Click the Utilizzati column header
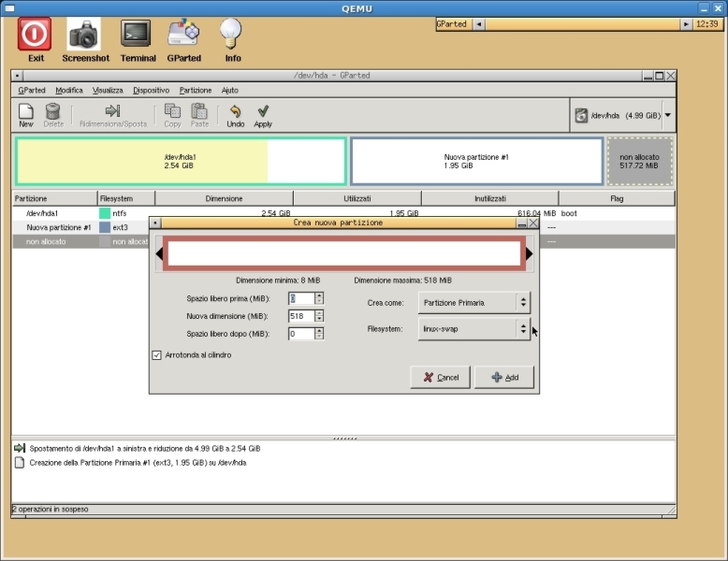 pyautogui.click(x=357, y=198)
